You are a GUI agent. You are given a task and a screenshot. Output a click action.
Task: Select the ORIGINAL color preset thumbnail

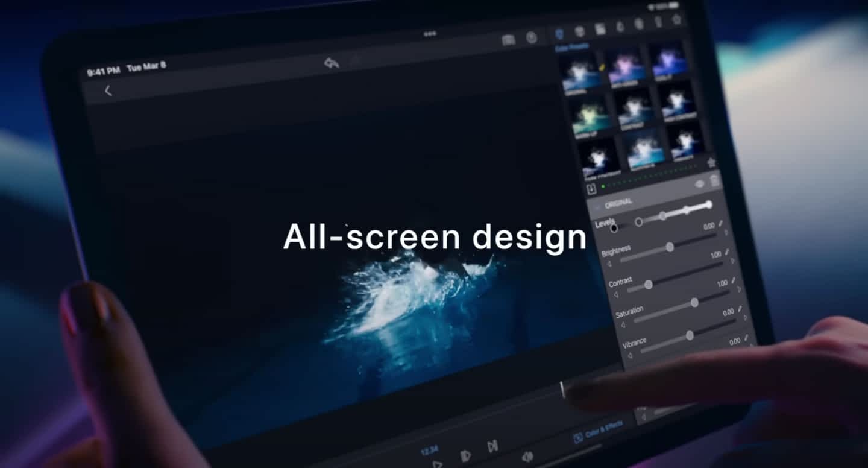click(x=581, y=74)
